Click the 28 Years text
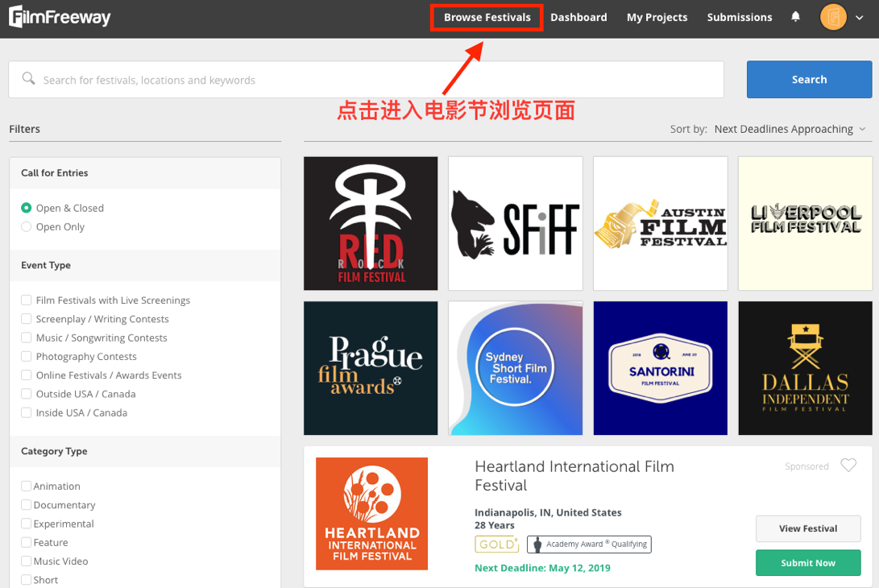 (495, 525)
